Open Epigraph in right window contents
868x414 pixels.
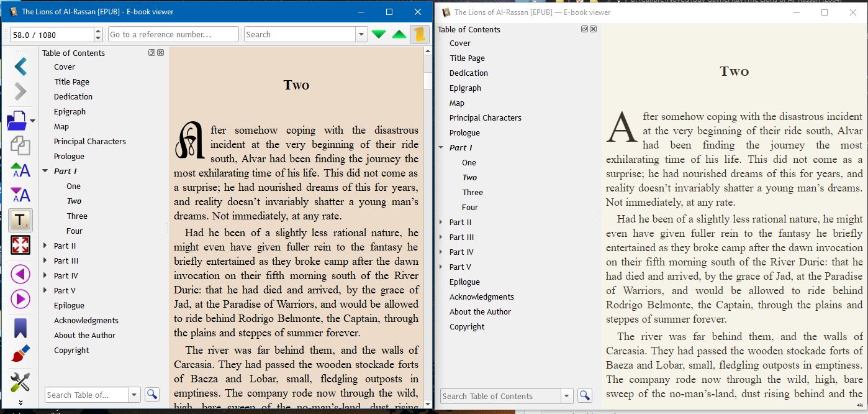point(466,88)
